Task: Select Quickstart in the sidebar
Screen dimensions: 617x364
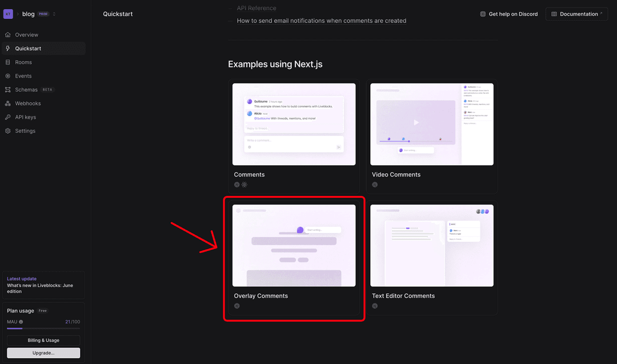Action: click(43, 49)
